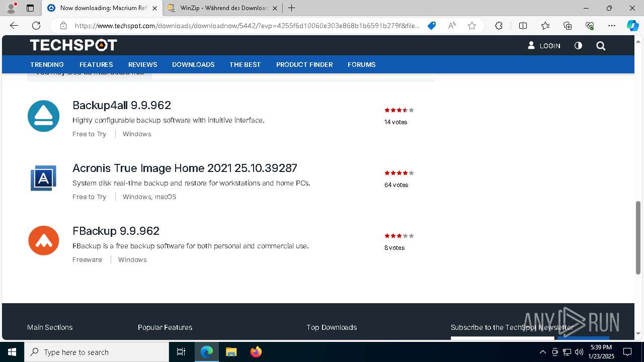This screenshot has height=362, width=644.
Task: Click the Top Downloads footer heading
Action: coord(332,327)
